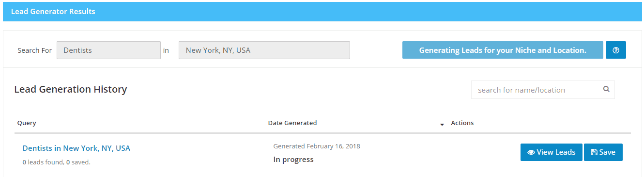Viewport: 644px width, 177px height.
Task: Click the In progress status text
Action: coord(293,160)
